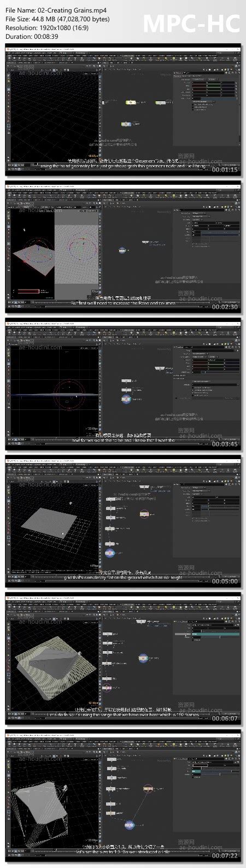
Task: Click the subtitle 'grid that's completely flat on the ground'
Action: pos(124,577)
